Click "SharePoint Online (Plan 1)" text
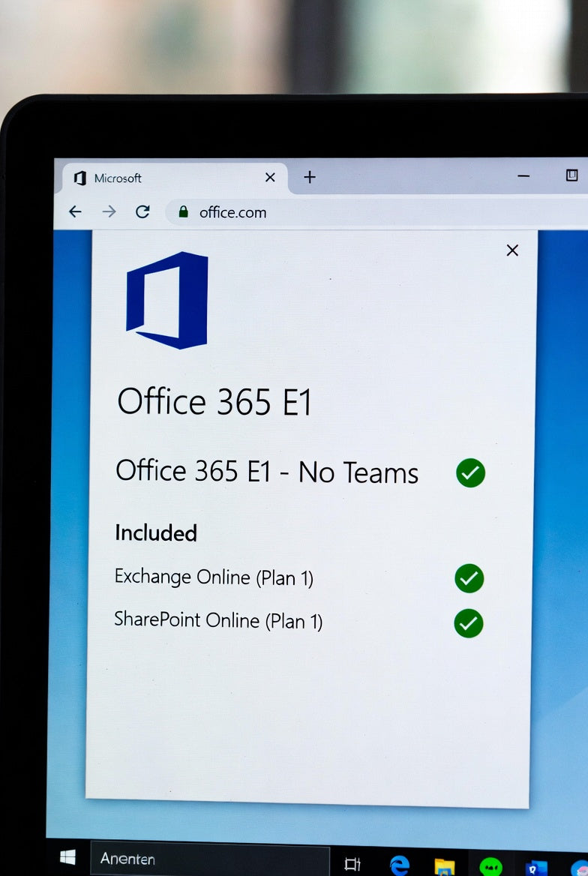Image resolution: width=588 pixels, height=876 pixels. (x=218, y=620)
